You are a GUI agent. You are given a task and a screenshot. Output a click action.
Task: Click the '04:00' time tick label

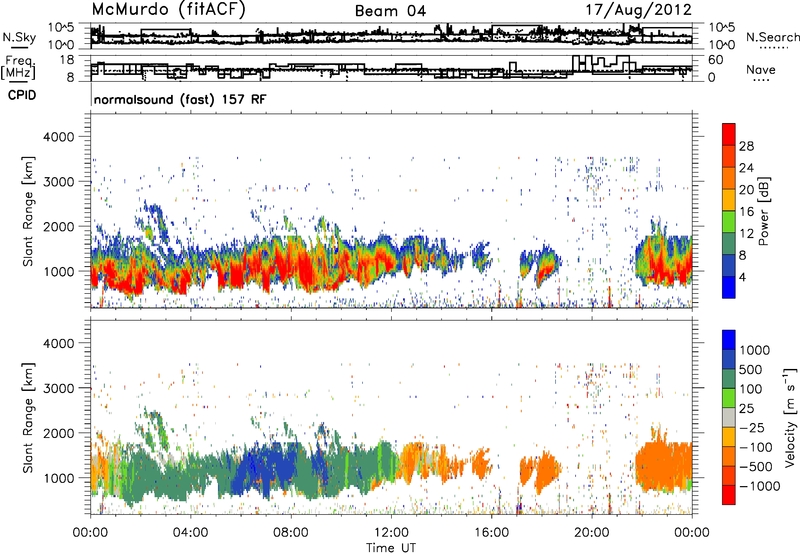point(190,533)
